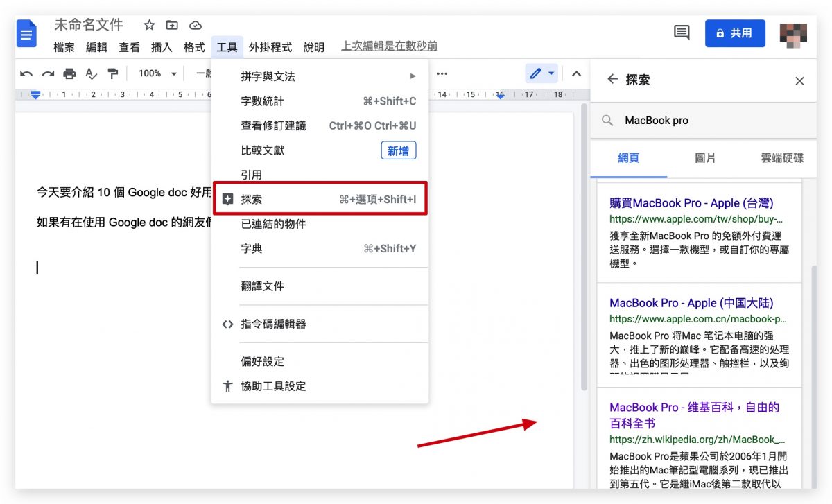Click the 工具 menu
Image resolution: width=832 pixels, height=504 pixels.
227,47
